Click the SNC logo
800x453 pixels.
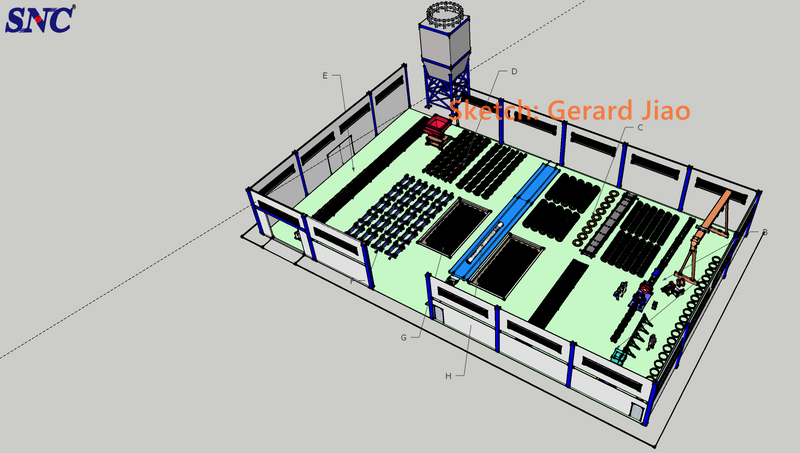coord(39,17)
